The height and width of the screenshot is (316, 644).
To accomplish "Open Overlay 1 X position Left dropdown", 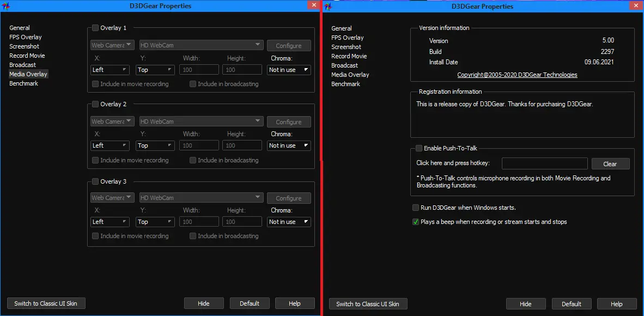I will pyautogui.click(x=110, y=70).
